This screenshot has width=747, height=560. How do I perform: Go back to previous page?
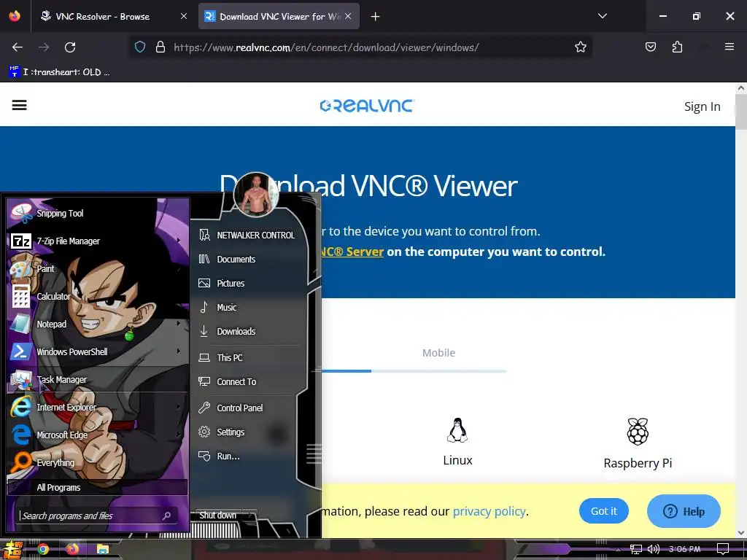pyautogui.click(x=18, y=47)
